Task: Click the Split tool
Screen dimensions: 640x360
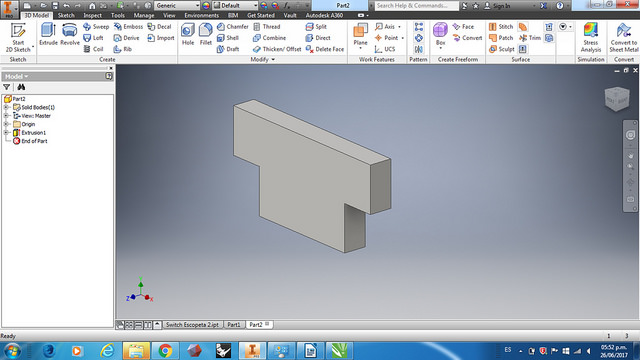Action: click(x=316, y=27)
